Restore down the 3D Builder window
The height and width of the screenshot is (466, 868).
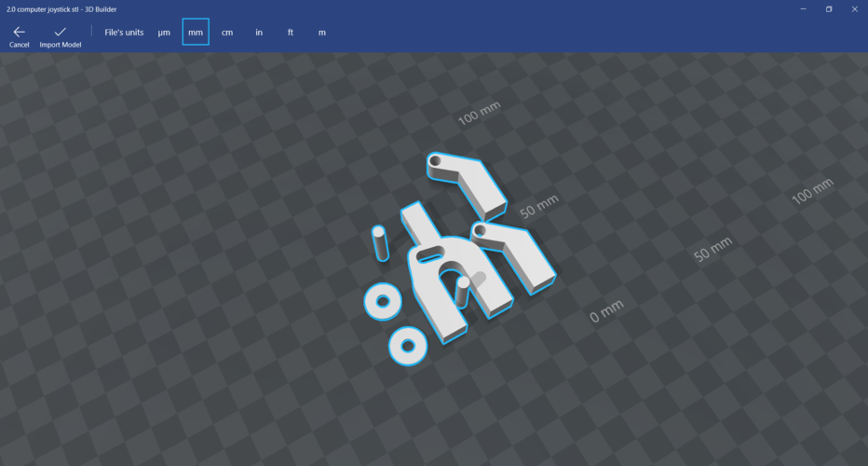click(x=829, y=9)
